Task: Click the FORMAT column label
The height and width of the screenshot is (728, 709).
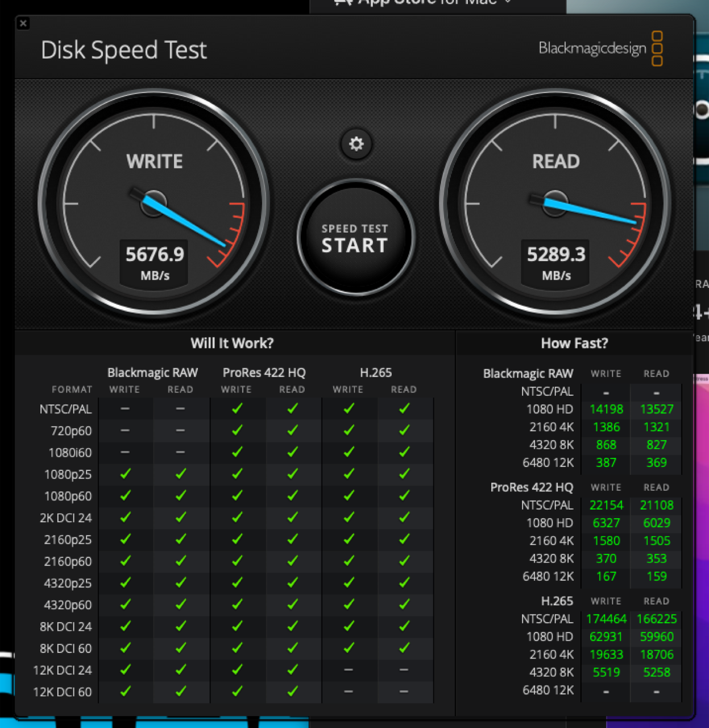Action: click(x=72, y=390)
